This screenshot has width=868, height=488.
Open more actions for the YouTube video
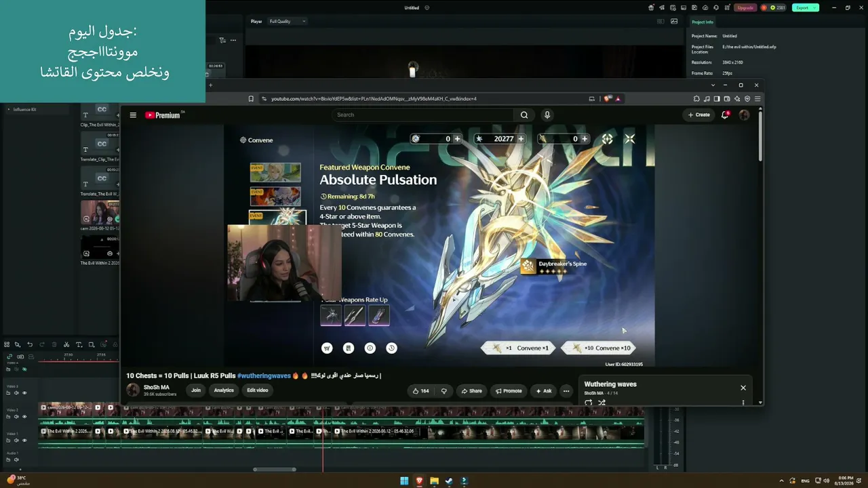pyautogui.click(x=566, y=391)
